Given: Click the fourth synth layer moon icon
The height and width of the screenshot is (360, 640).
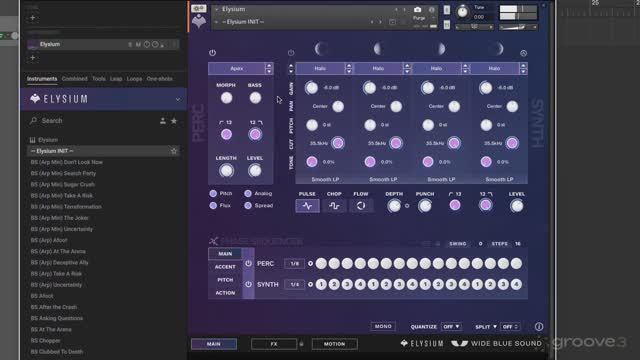Looking at the screenshot, I should point(498,49).
